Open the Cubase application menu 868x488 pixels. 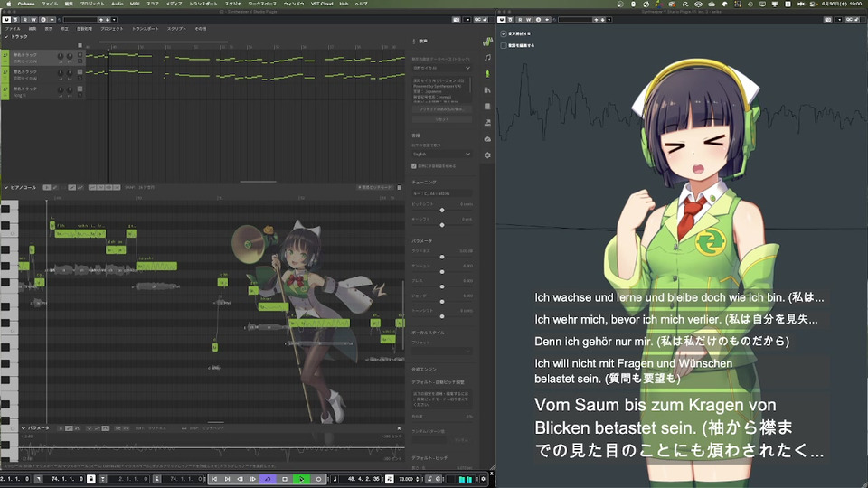[x=25, y=4]
